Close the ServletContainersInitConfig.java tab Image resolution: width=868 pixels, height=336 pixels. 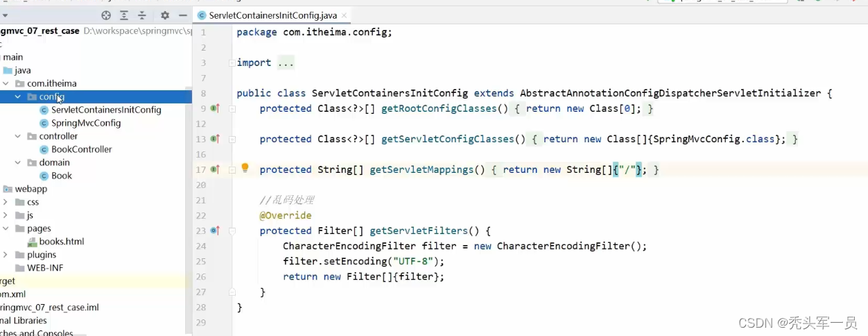[345, 15]
